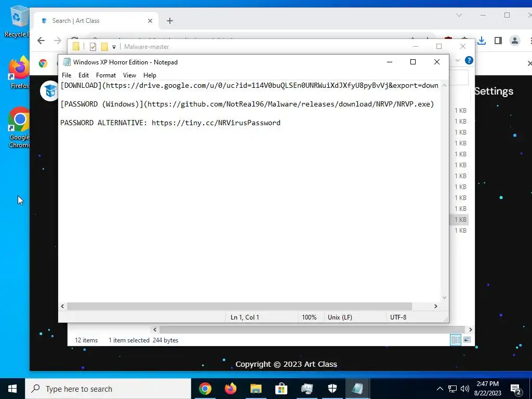Image resolution: width=532 pixels, height=399 pixels.
Task: Open File Explorer from taskbar
Action: coord(256,389)
